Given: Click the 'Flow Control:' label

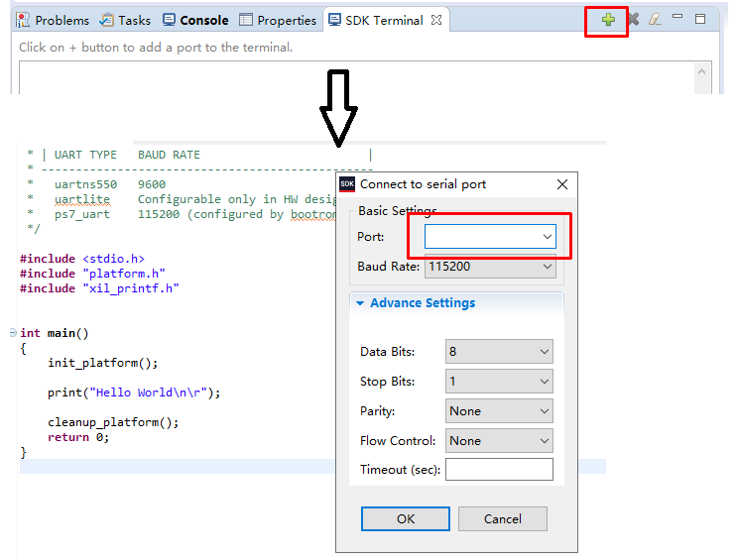Looking at the screenshot, I should [398, 441].
